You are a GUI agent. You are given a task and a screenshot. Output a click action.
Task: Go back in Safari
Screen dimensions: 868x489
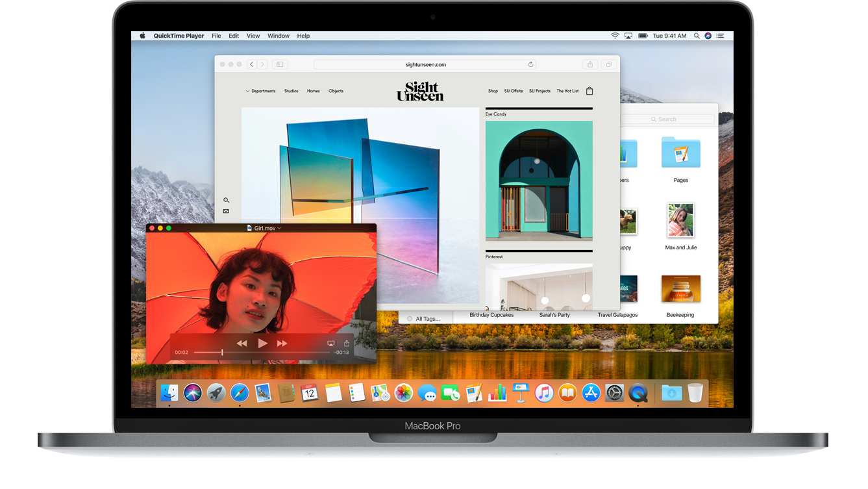click(252, 64)
